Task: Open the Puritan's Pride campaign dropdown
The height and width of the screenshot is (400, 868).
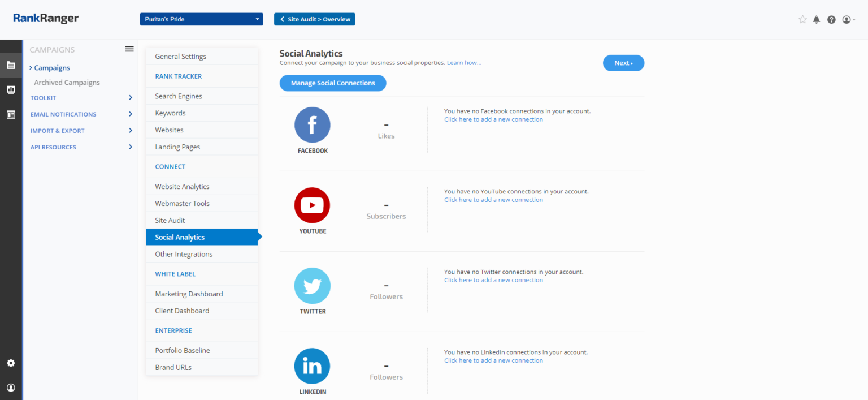Action: coord(202,19)
